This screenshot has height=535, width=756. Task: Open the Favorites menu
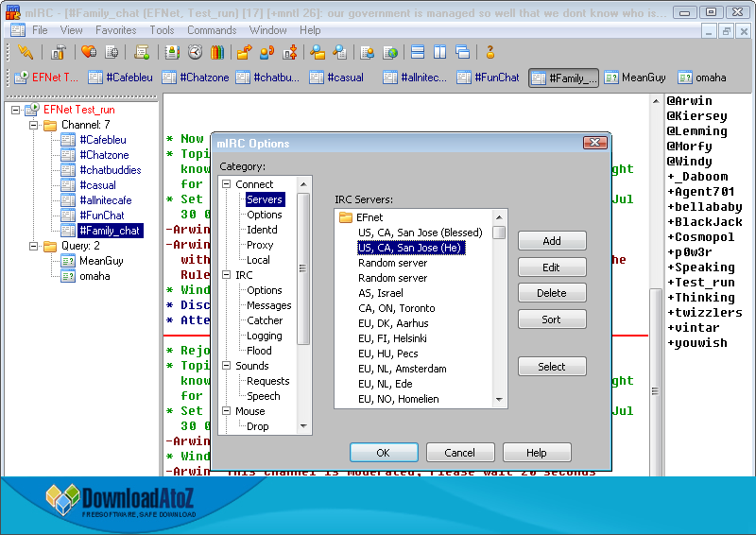point(115,30)
